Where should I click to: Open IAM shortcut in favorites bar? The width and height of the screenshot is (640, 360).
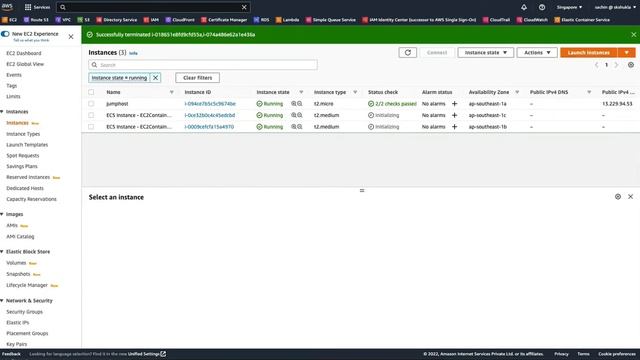coord(151,20)
